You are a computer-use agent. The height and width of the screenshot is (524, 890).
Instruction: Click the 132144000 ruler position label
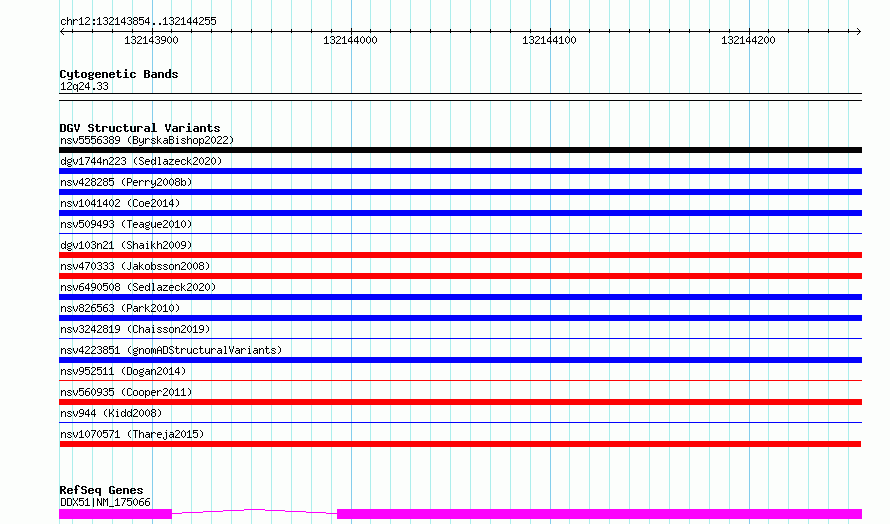pyautogui.click(x=350, y=40)
